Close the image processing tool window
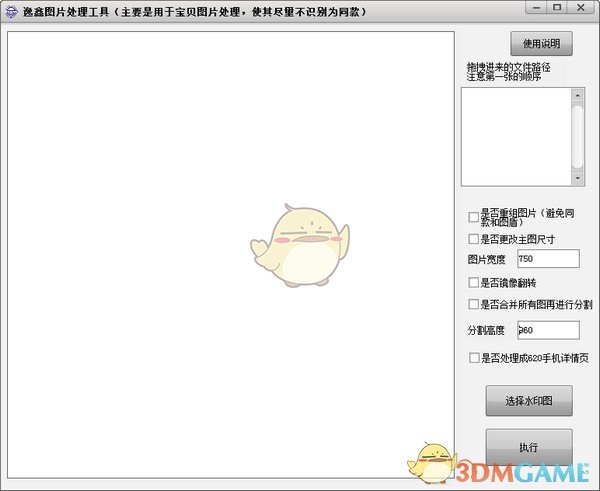600x491 pixels. (x=581, y=7)
